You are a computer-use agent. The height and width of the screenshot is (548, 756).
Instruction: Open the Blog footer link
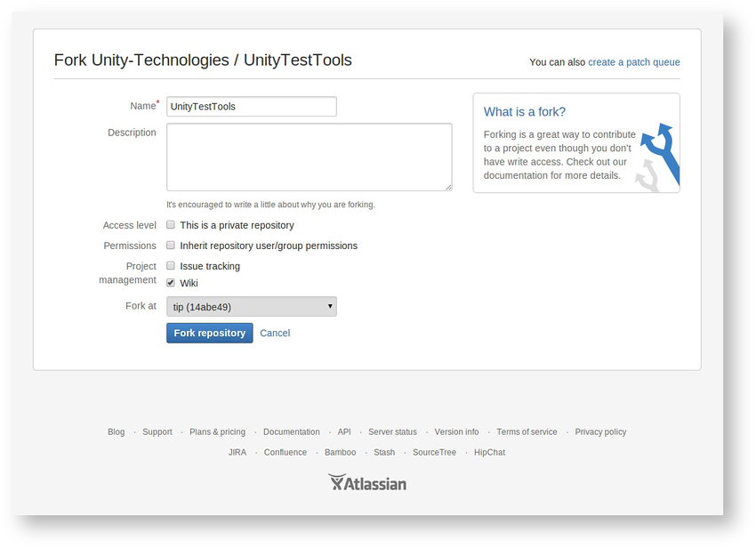click(117, 432)
